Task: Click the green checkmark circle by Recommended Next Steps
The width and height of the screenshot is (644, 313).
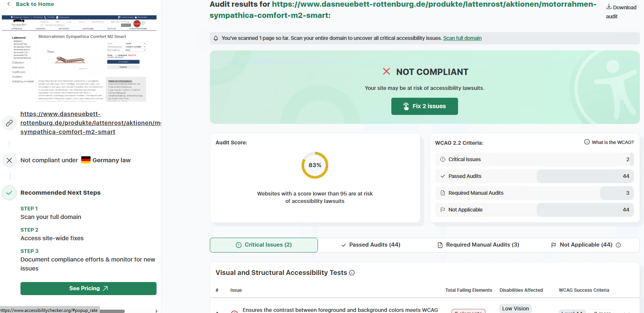Action: click(x=9, y=193)
